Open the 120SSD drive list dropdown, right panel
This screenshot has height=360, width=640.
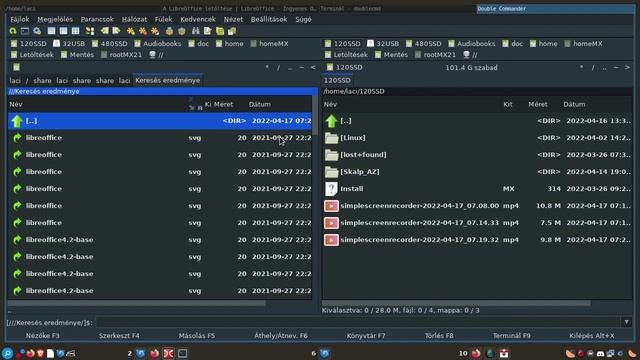click(344, 67)
